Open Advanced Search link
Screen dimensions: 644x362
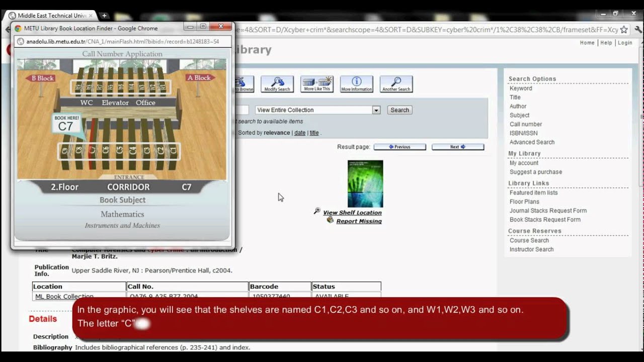coord(532,142)
